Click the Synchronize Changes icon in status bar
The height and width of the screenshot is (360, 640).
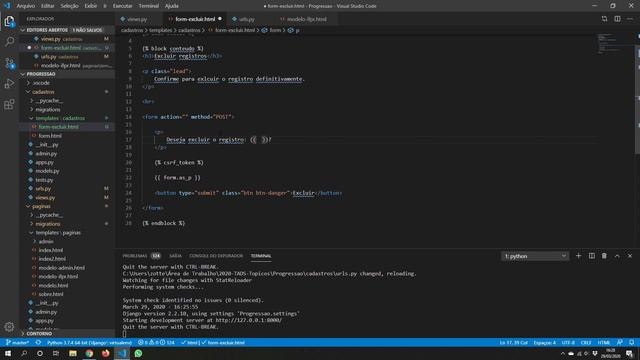(x=38, y=342)
